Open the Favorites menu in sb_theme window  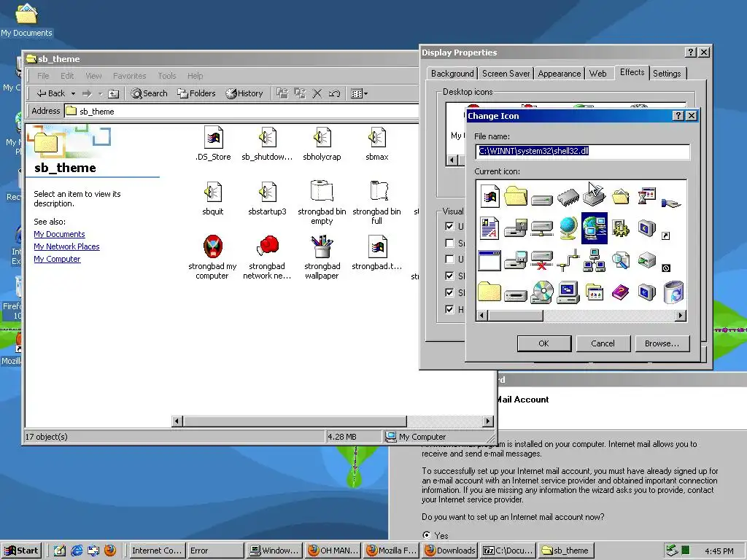click(x=130, y=76)
